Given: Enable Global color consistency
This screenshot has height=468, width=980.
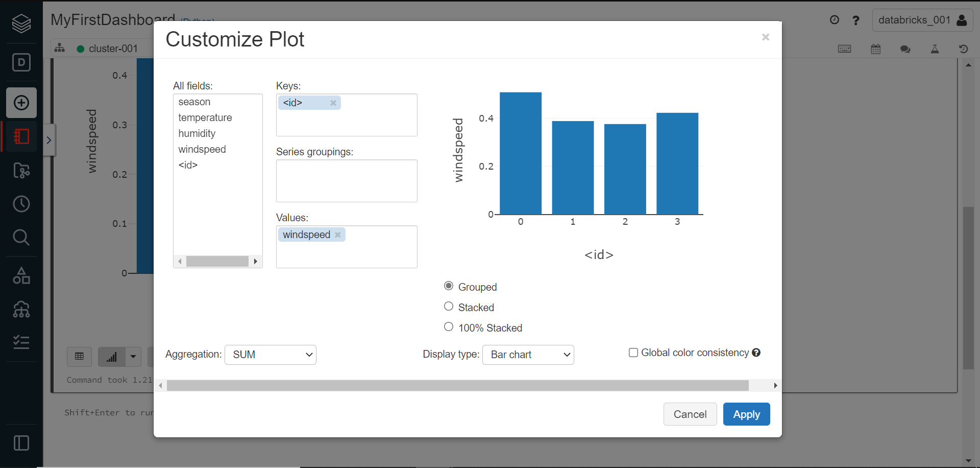Looking at the screenshot, I should pyautogui.click(x=633, y=352).
